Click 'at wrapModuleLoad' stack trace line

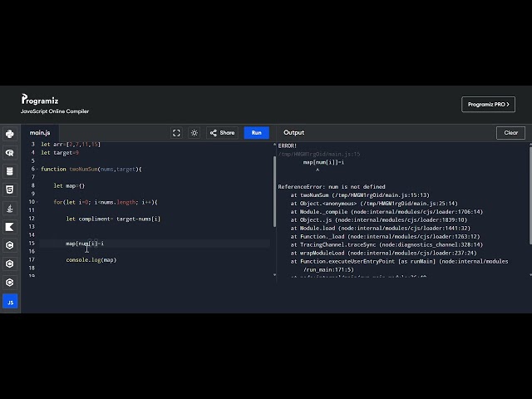383,253
